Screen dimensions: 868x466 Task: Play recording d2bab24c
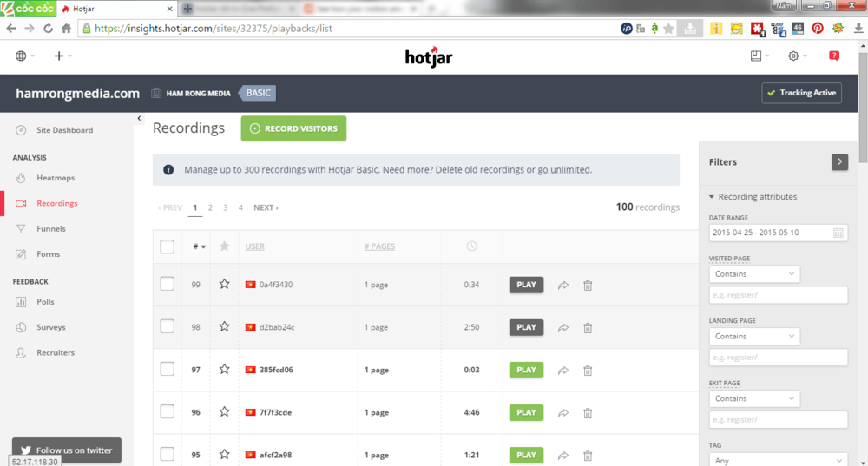point(526,327)
